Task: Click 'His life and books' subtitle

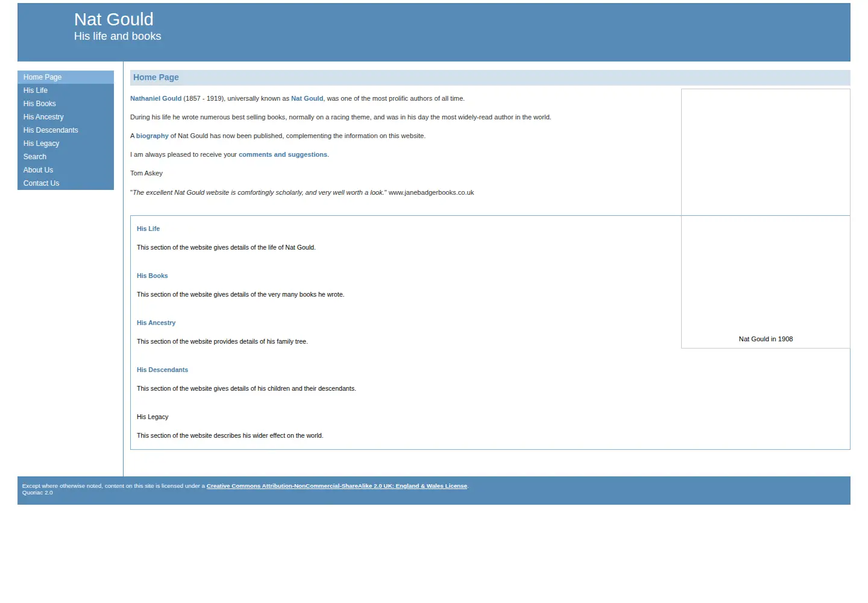Action: coord(118,36)
